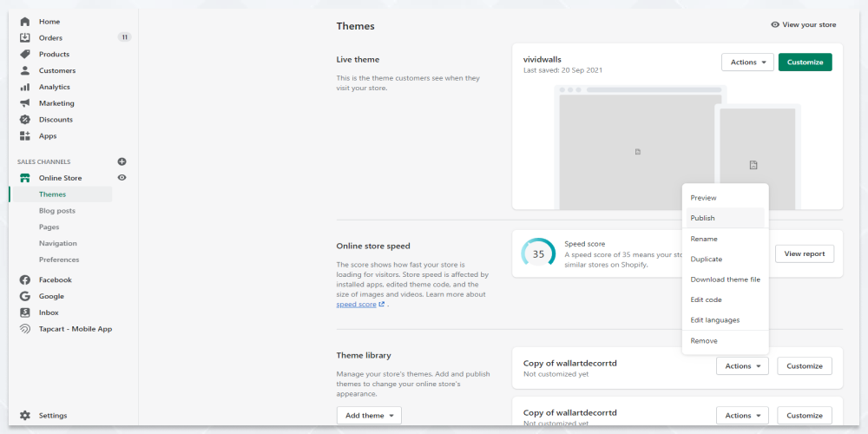Click the Discounts badge icon
This screenshot has height=434, width=868.
[x=25, y=120]
